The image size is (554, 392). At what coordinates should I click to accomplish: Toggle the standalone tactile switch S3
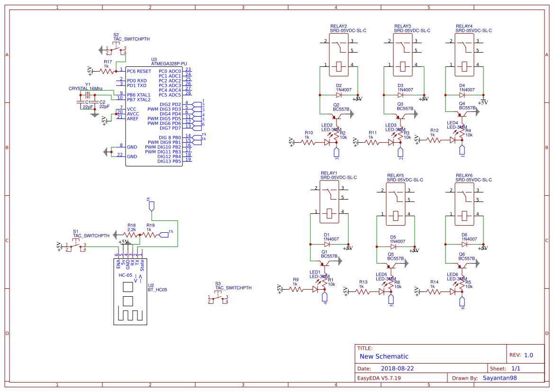point(219,299)
